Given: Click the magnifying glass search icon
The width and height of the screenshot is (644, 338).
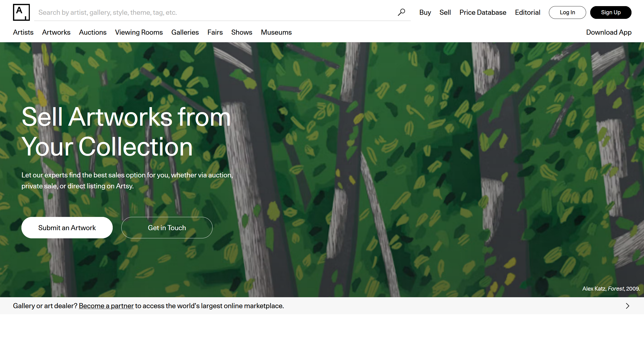Looking at the screenshot, I should [x=401, y=12].
